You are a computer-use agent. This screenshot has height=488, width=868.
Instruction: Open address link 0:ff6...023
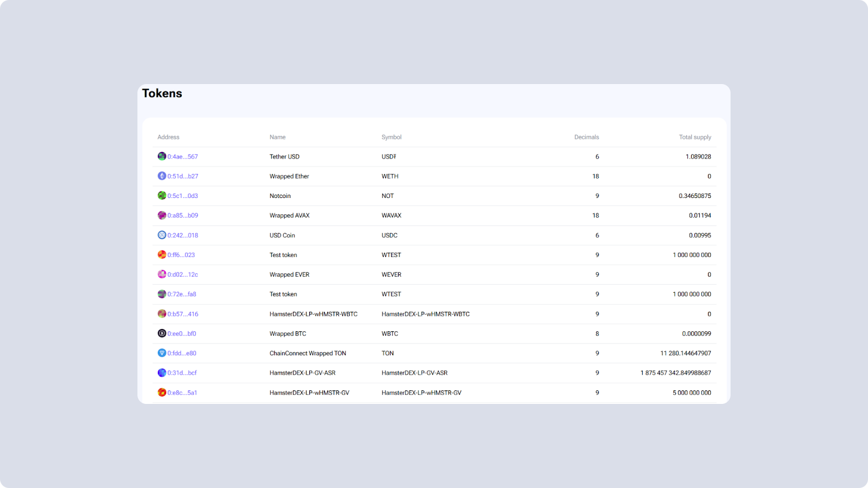[x=181, y=255]
